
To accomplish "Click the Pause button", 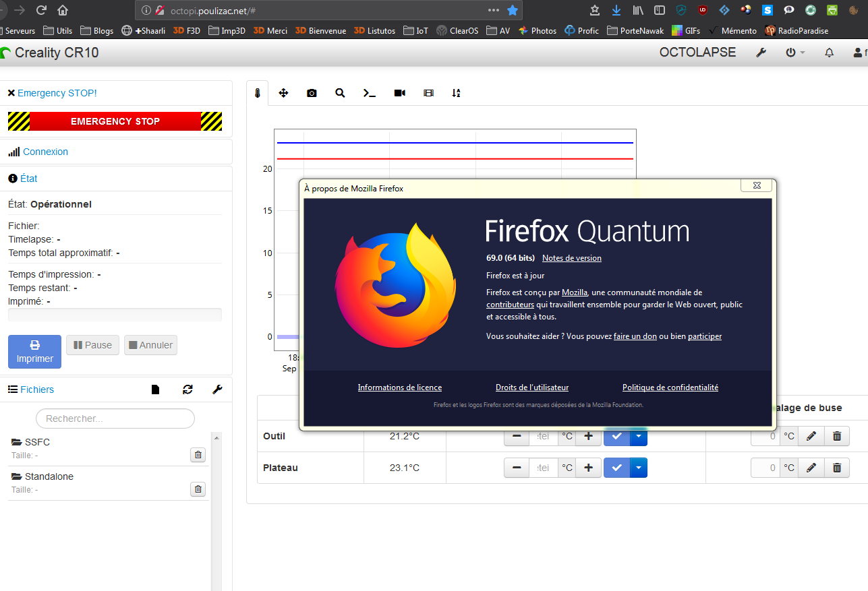I will click(92, 345).
